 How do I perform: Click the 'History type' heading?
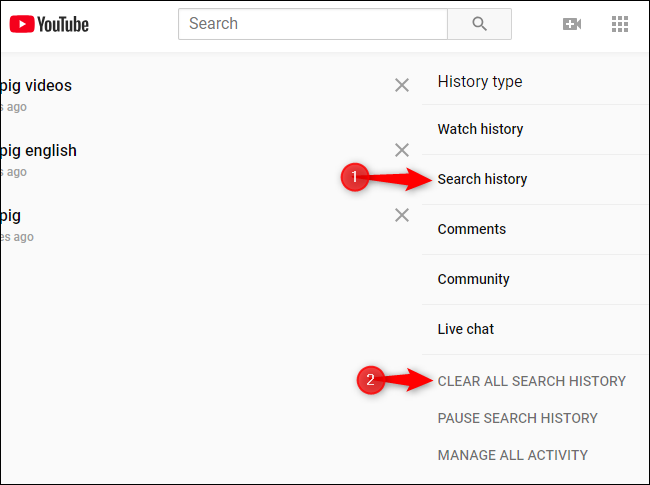tap(479, 82)
